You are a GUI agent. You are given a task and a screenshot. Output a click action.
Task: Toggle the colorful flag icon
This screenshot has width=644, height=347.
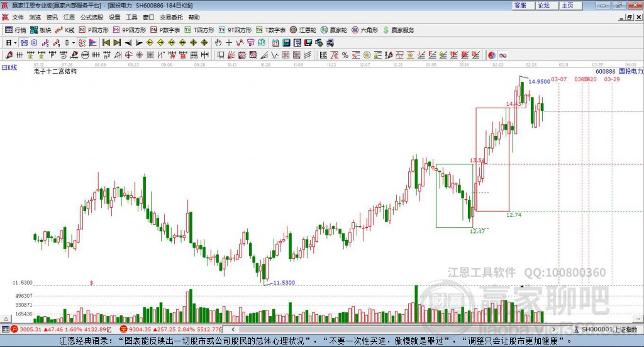93,43
